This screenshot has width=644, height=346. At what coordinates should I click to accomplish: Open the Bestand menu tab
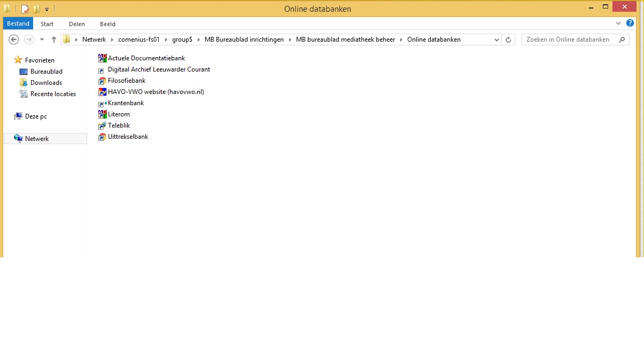18,23
